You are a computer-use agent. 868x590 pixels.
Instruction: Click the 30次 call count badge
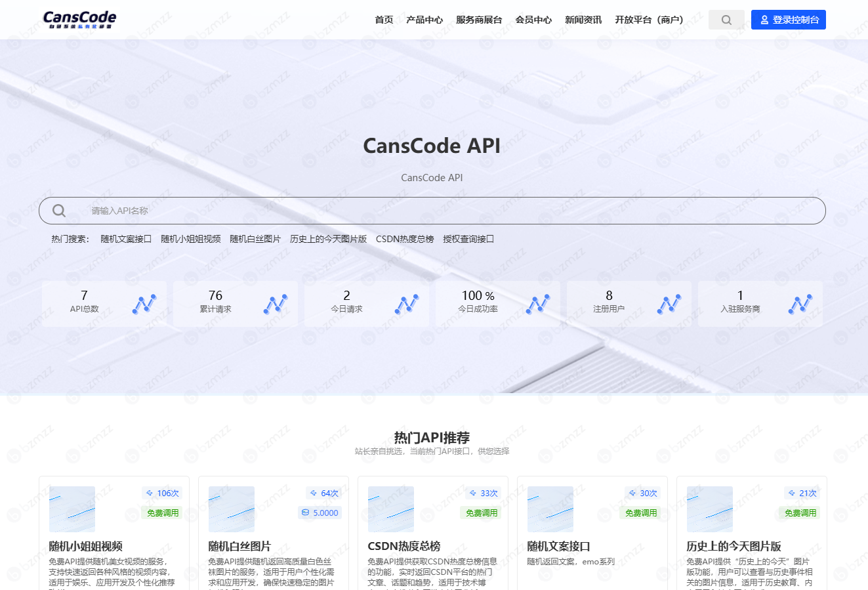pos(642,494)
